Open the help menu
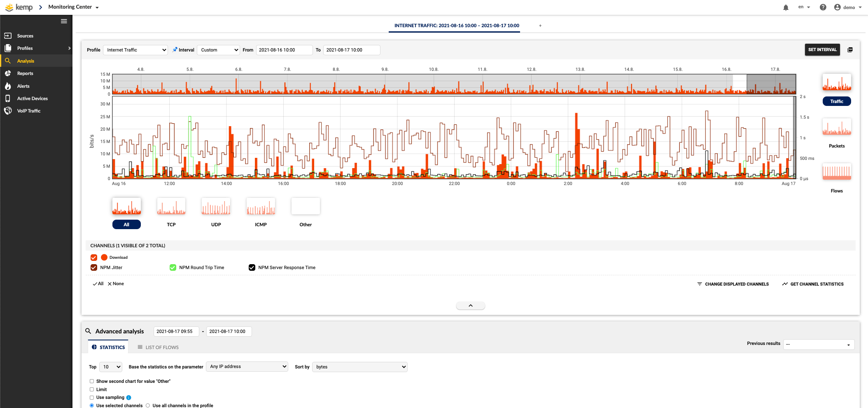 (823, 7)
